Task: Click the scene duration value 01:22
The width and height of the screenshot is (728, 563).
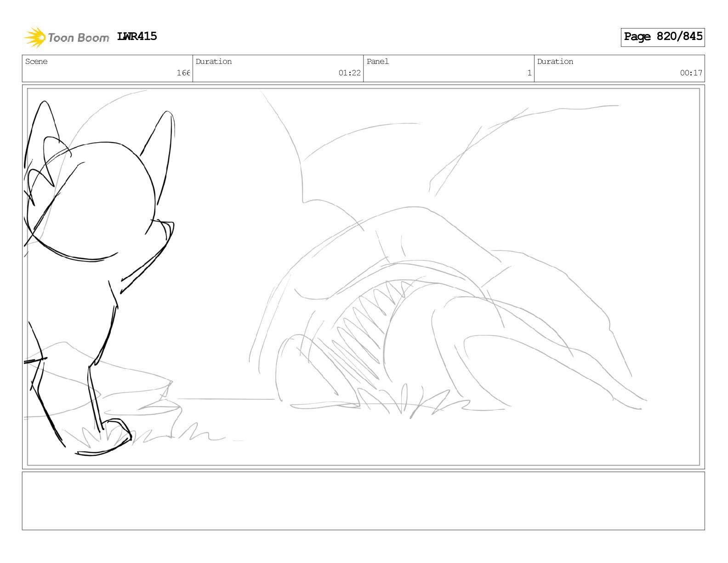Action: point(350,73)
